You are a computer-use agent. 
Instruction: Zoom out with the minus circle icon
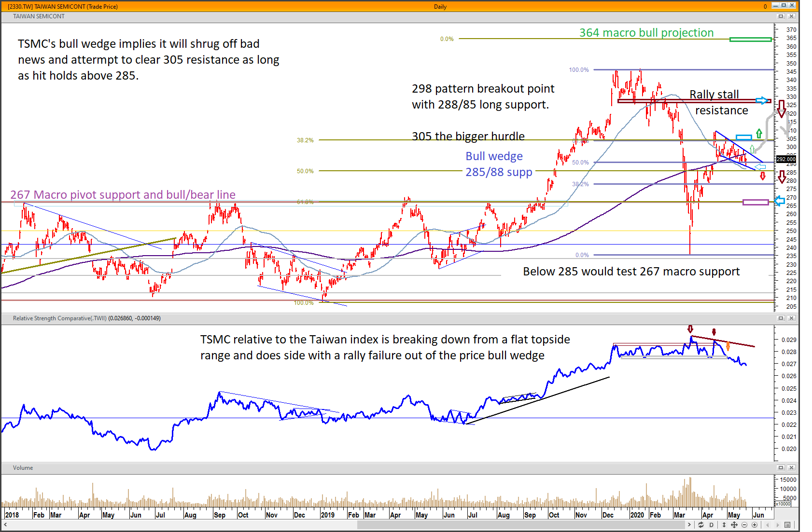pos(744,525)
